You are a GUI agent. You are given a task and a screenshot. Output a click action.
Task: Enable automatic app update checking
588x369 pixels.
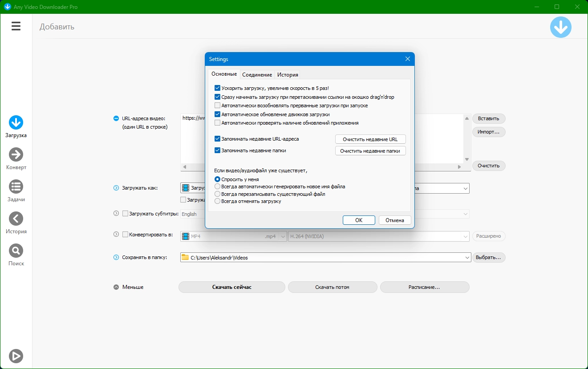[217, 123]
